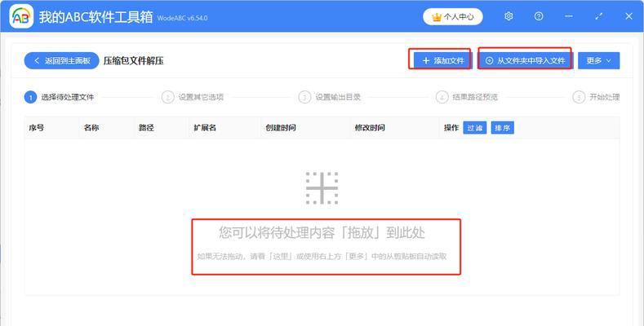Viewport: 644px width, 326px height.
Task: Click the 修改时间 column header
Action: (x=370, y=128)
